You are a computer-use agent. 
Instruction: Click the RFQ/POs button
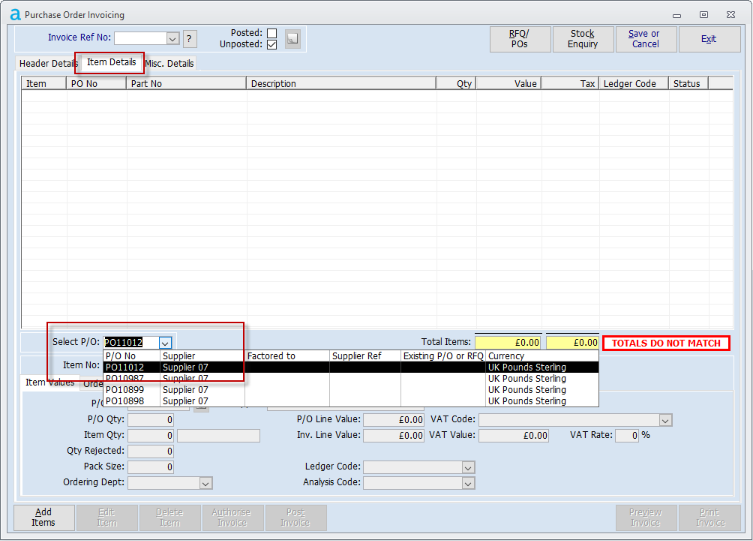tap(520, 39)
